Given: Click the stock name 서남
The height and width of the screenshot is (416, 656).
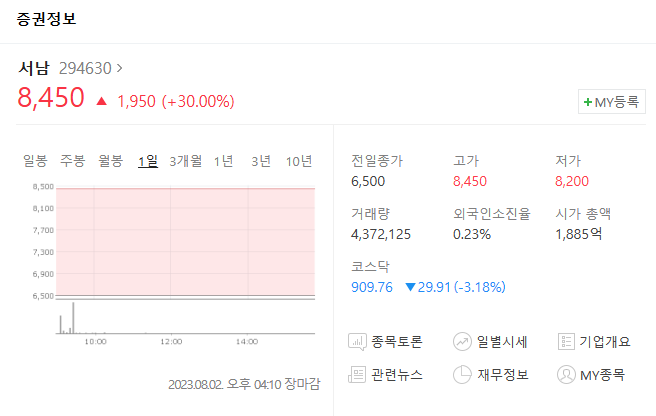Looking at the screenshot, I should (x=34, y=68).
